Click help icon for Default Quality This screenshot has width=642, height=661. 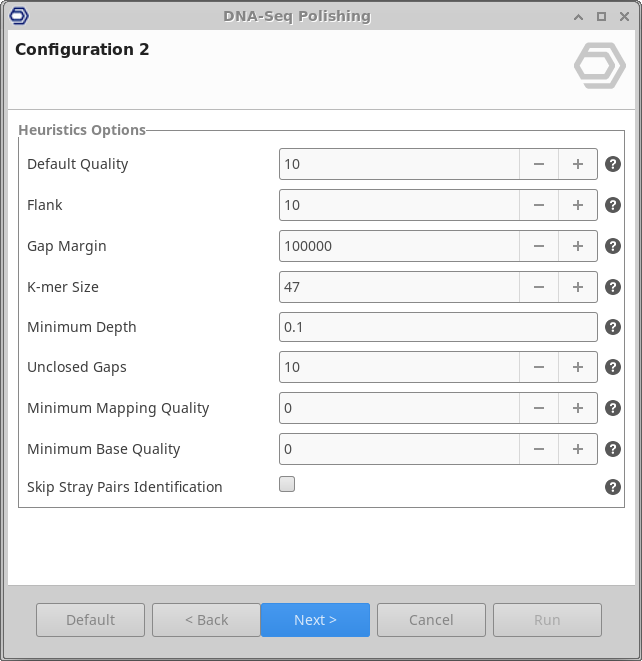click(613, 164)
